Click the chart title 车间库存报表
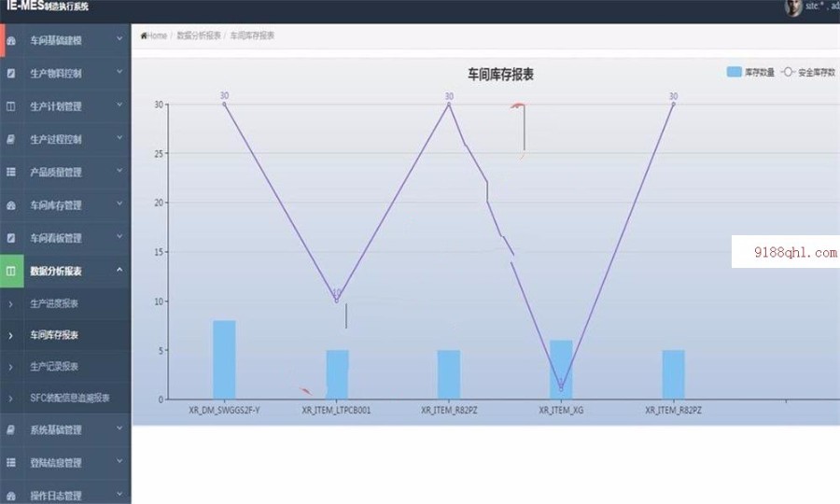The height and width of the screenshot is (504, 840). tap(500, 75)
